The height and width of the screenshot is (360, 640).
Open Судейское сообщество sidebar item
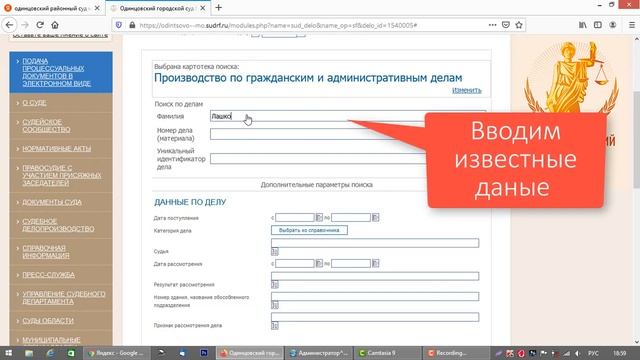61,126
